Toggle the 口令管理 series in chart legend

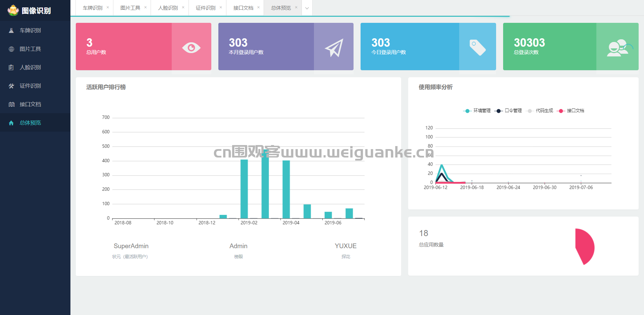click(x=508, y=111)
